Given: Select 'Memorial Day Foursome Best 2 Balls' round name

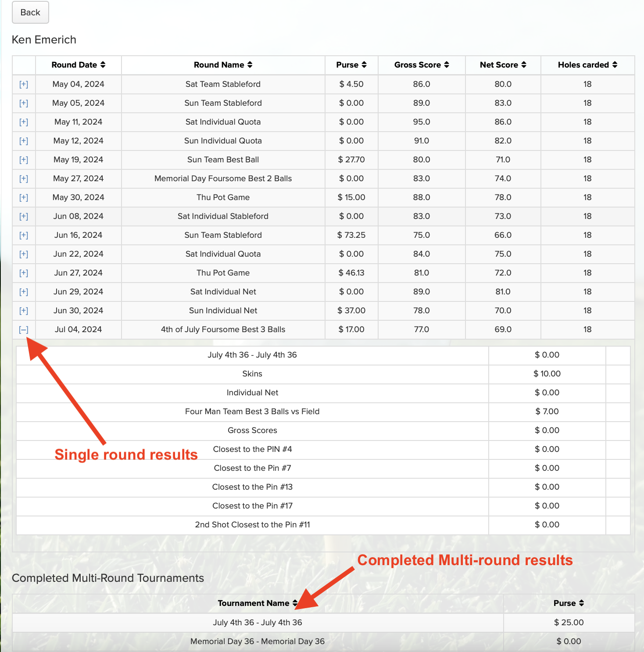Looking at the screenshot, I should (x=223, y=179).
